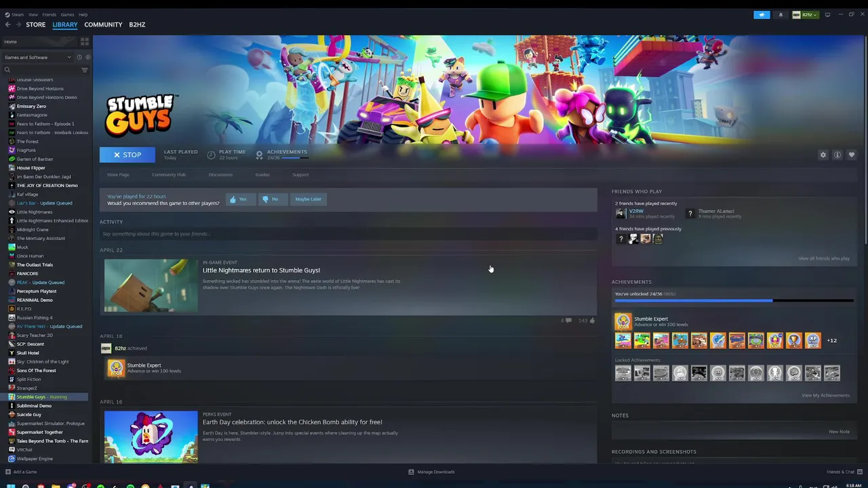
Task: Open the notifications bell
Action: point(781,14)
